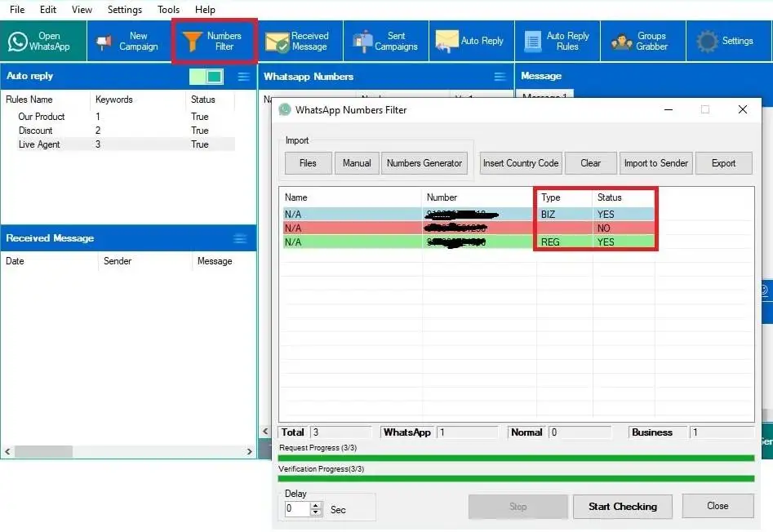Click the 'Message' column header in Received Message

point(215,261)
